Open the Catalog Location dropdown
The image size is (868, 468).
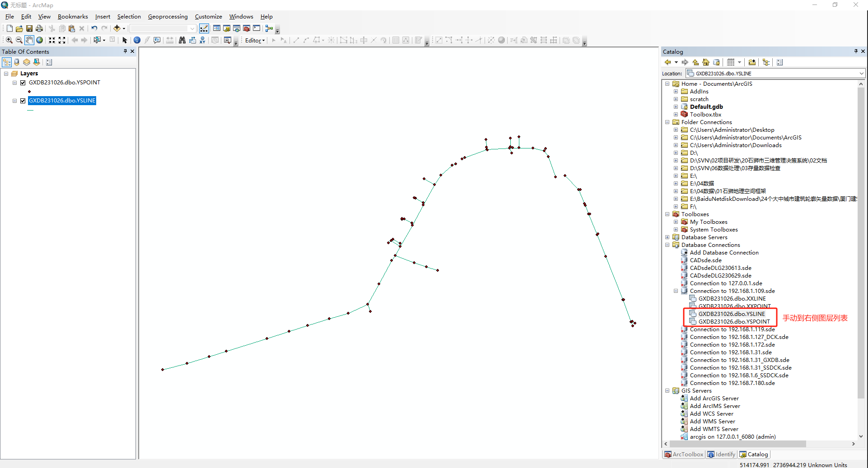click(861, 74)
